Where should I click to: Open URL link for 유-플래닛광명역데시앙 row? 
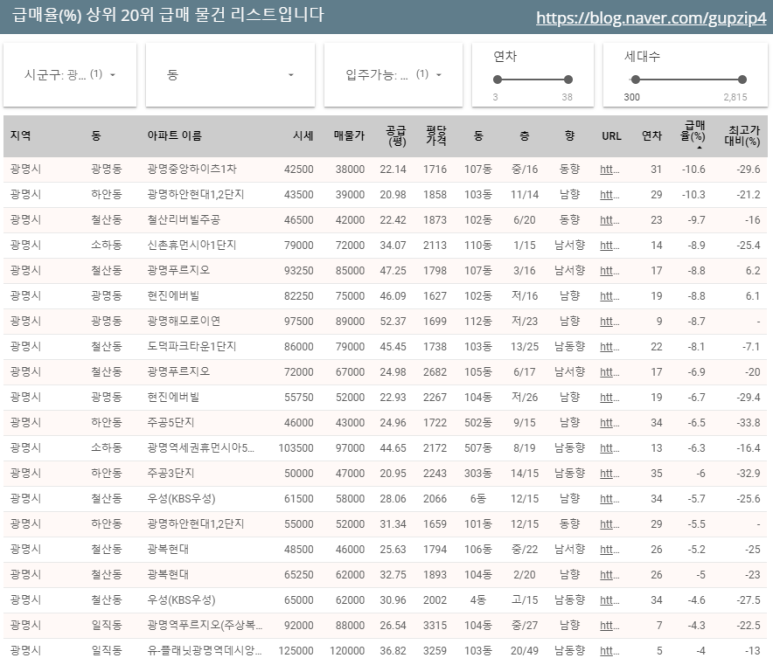pyautogui.click(x=609, y=651)
